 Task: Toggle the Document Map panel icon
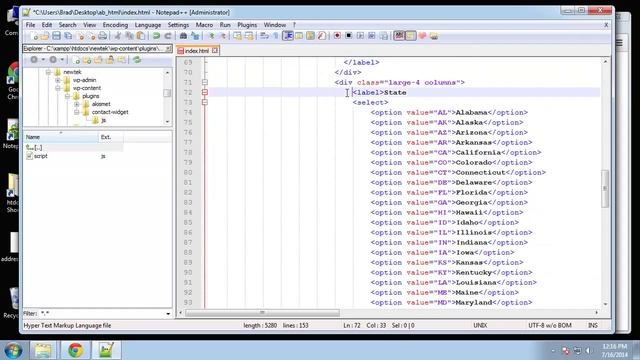pos(310,36)
